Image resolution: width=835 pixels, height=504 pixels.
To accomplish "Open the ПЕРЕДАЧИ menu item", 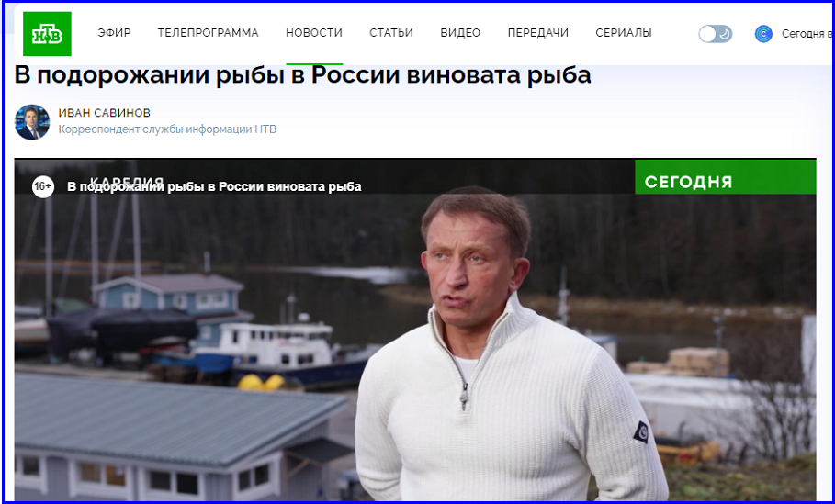I will [x=538, y=33].
